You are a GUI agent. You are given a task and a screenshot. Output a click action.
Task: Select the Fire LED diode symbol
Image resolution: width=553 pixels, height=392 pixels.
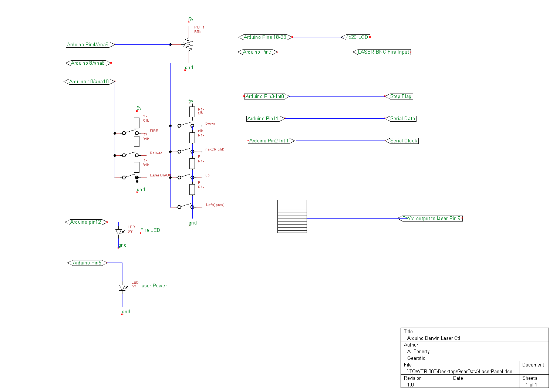(x=119, y=232)
